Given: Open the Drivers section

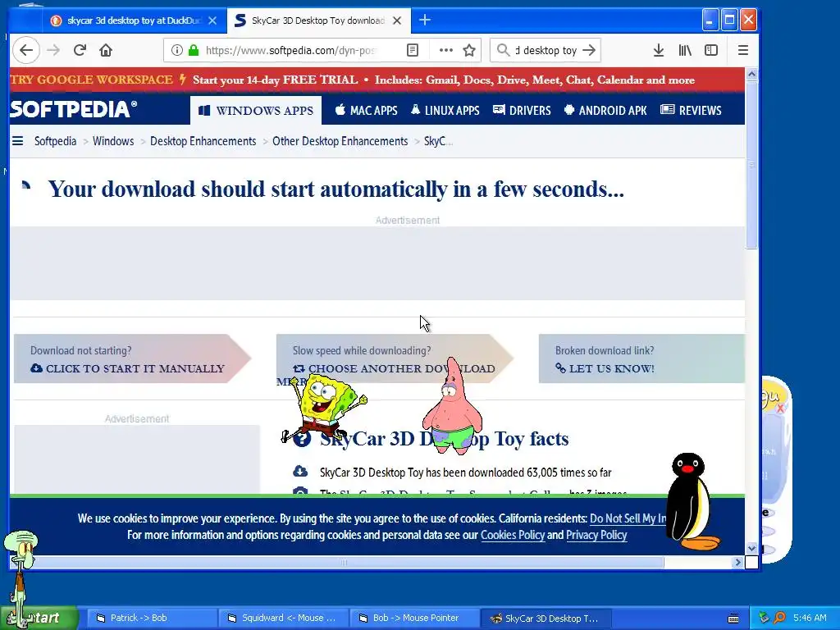Looking at the screenshot, I should (x=522, y=111).
